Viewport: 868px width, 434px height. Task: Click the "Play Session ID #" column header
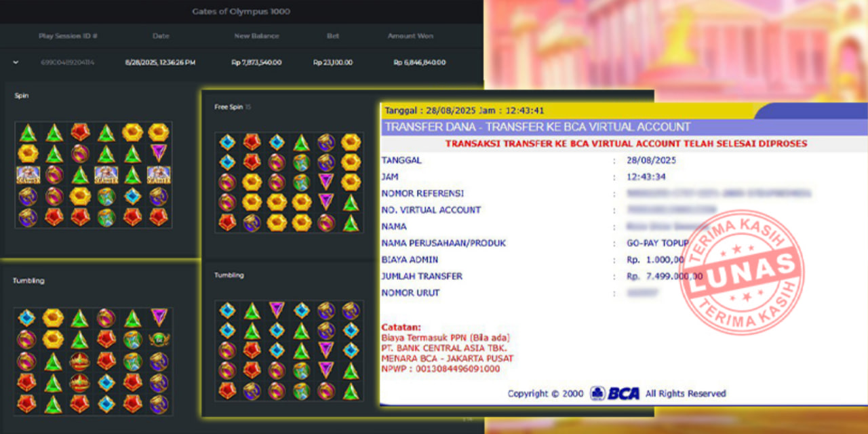click(x=68, y=36)
